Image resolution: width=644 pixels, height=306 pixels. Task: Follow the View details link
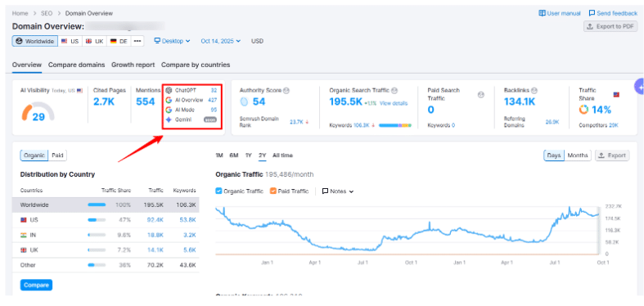(x=394, y=103)
